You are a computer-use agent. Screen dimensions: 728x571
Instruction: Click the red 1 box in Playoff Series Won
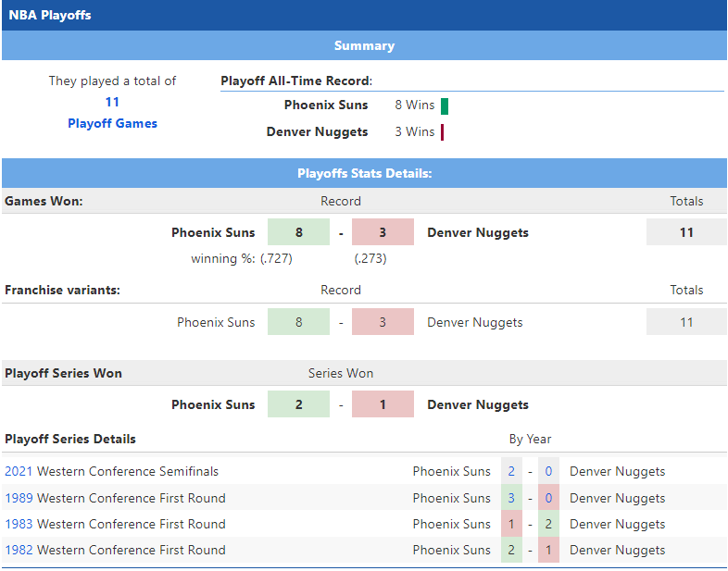(383, 404)
